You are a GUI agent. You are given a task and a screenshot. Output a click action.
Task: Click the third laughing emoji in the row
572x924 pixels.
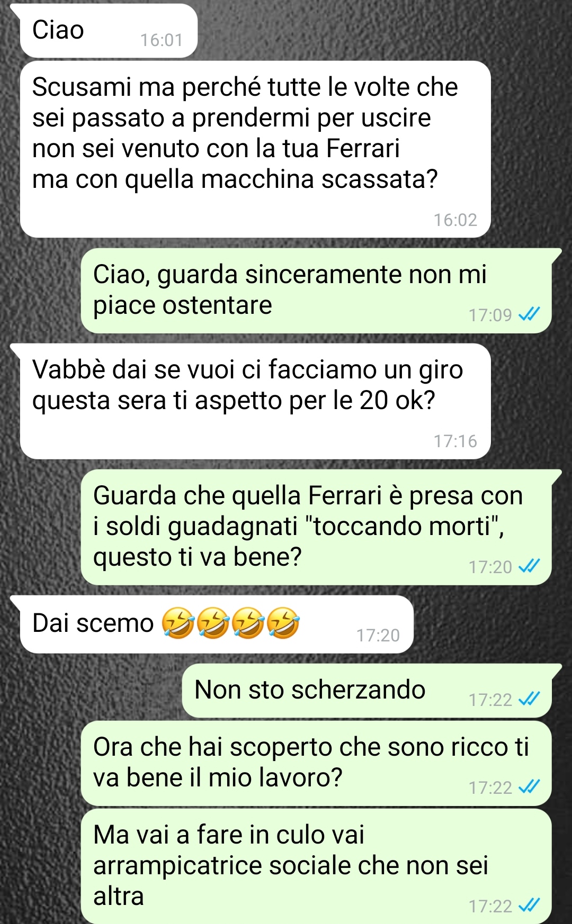pos(248,623)
